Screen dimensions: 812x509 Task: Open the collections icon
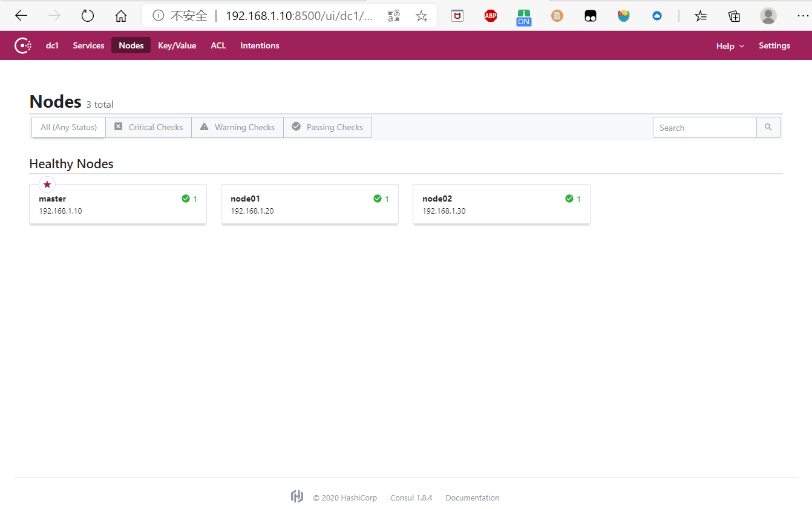[734, 16]
